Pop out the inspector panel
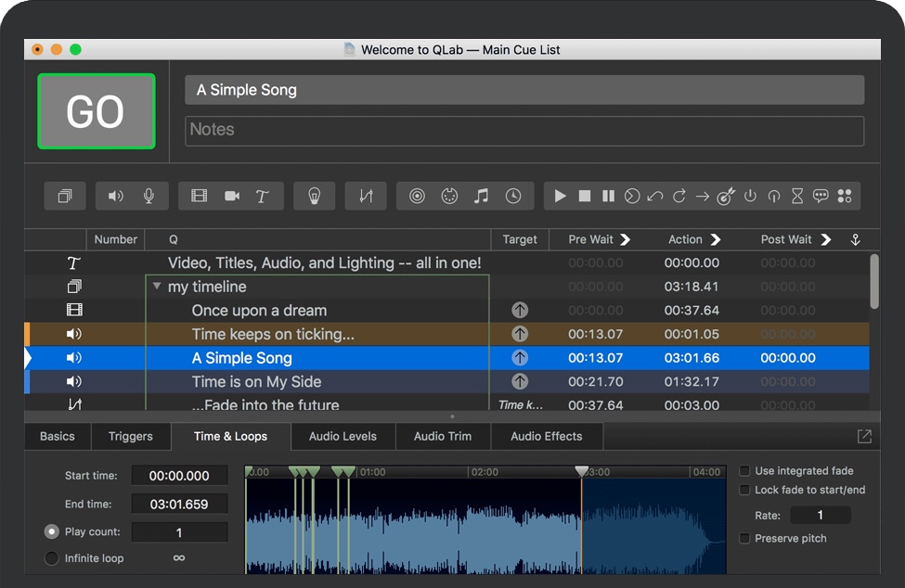The width and height of the screenshot is (905, 588). (x=864, y=436)
